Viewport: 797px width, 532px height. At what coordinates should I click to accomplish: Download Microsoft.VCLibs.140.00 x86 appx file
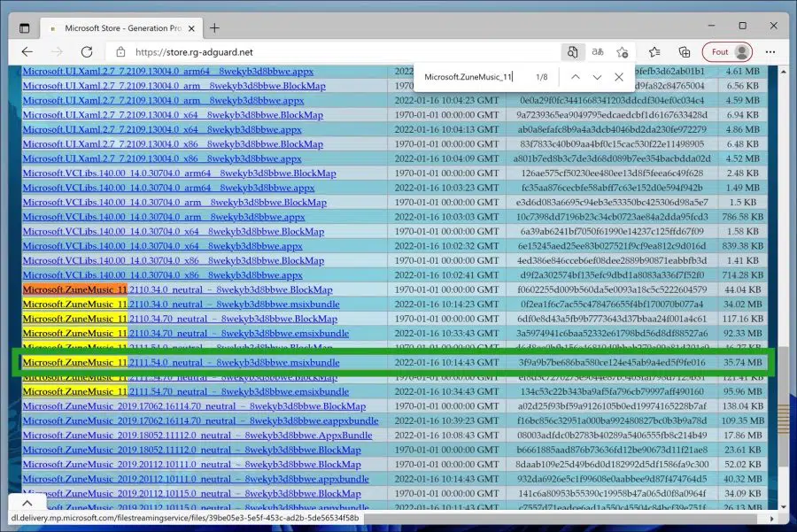tap(162, 275)
